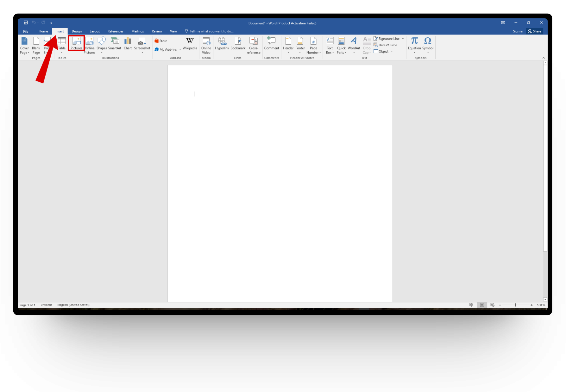Click English (United States) language indicator
566x392 pixels.
point(73,305)
